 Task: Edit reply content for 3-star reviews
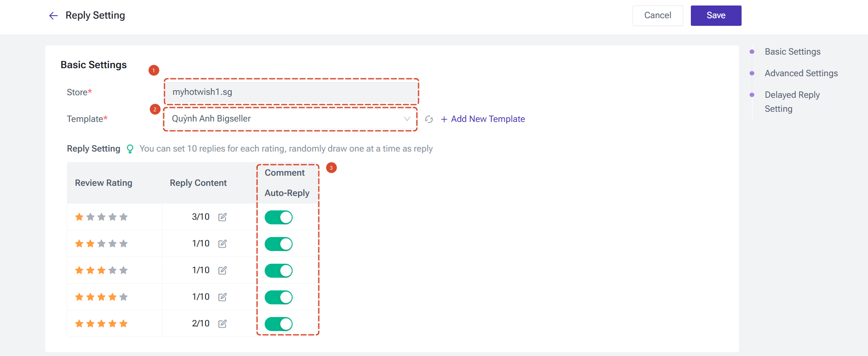coord(222,270)
